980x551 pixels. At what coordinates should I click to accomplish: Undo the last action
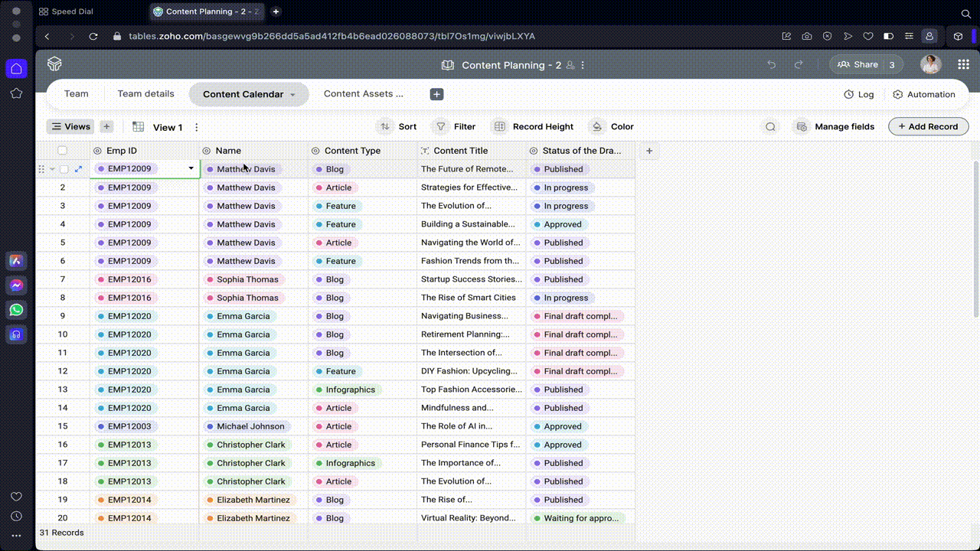tap(772, 65)
